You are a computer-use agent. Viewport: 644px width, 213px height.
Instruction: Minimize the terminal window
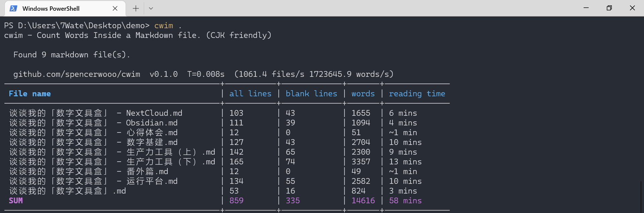[586, 8]
